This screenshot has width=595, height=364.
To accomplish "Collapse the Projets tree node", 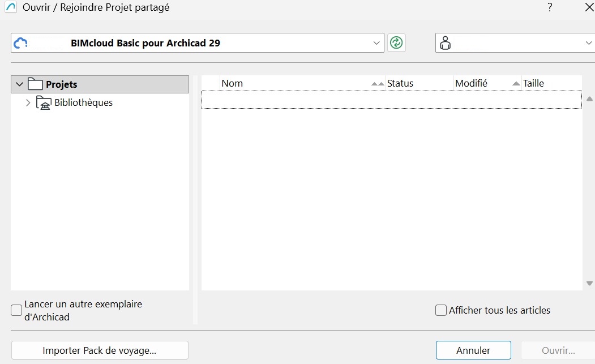I will coord(19,84).
